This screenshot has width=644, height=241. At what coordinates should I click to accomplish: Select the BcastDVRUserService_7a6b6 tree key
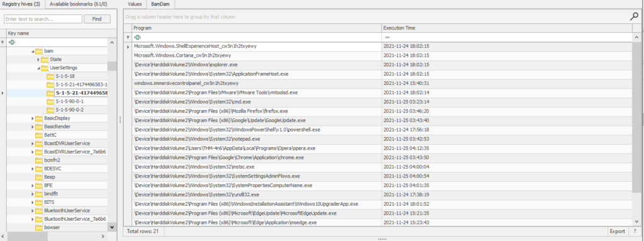(x=75, y=152)
